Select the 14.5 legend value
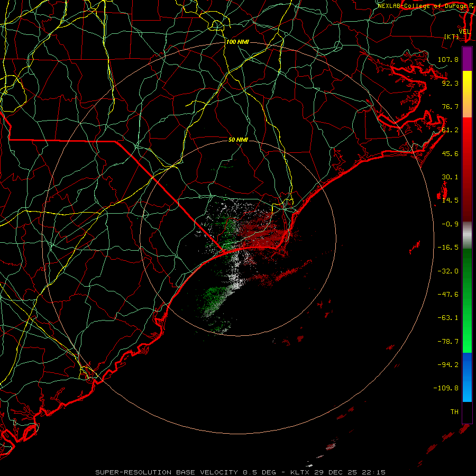476x476 pixels. pyautogui.click(x=450, y=200)
